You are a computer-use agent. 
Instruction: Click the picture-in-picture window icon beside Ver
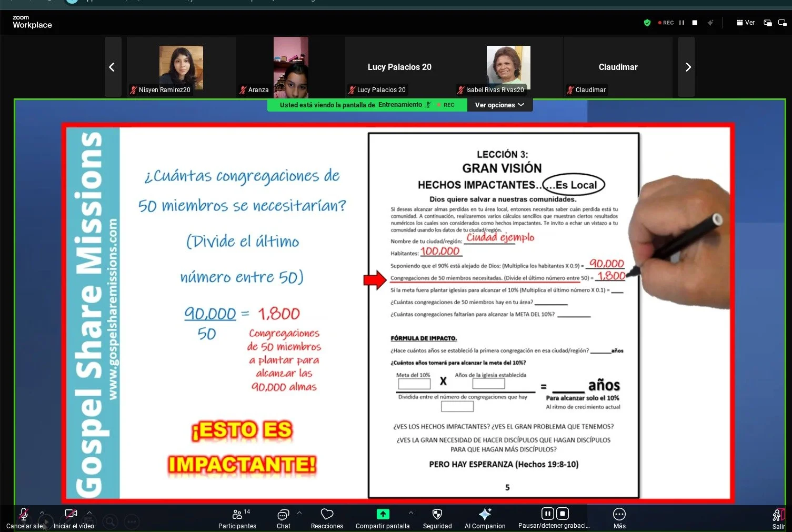point(768,23)
